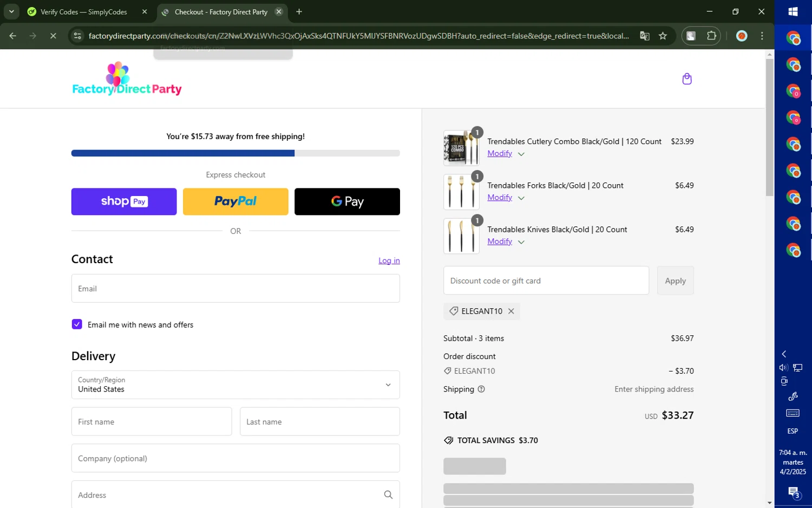Expand Modify chevron for Trendables Knives
Viewport: 812px width, 508px height.
(521, 242)
